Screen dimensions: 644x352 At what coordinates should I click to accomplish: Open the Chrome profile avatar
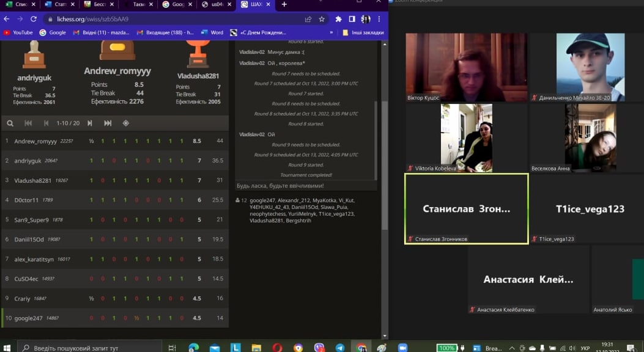tap(366, 19)
